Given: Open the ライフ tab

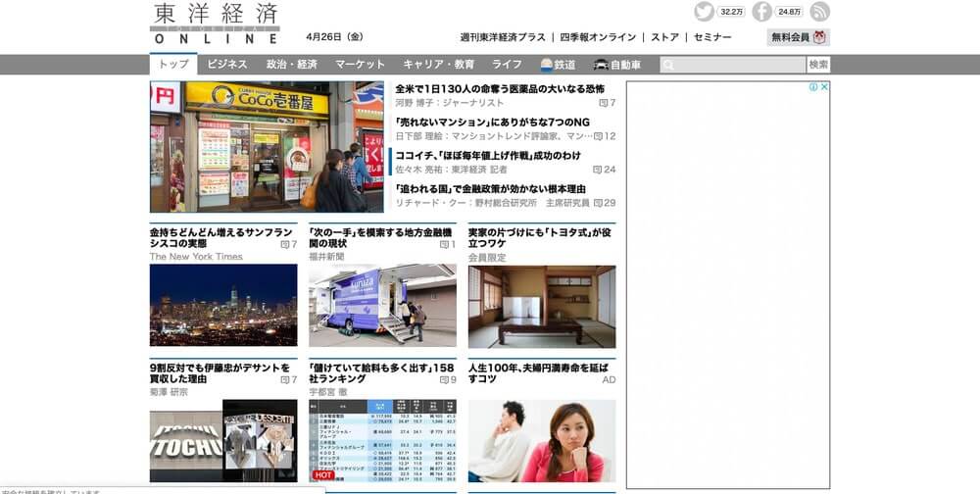Looking at the screenshot, I should [507, 65].
